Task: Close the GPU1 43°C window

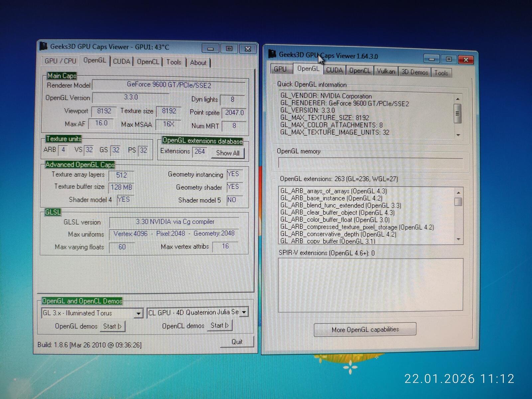Action: [x=248, y=49]
